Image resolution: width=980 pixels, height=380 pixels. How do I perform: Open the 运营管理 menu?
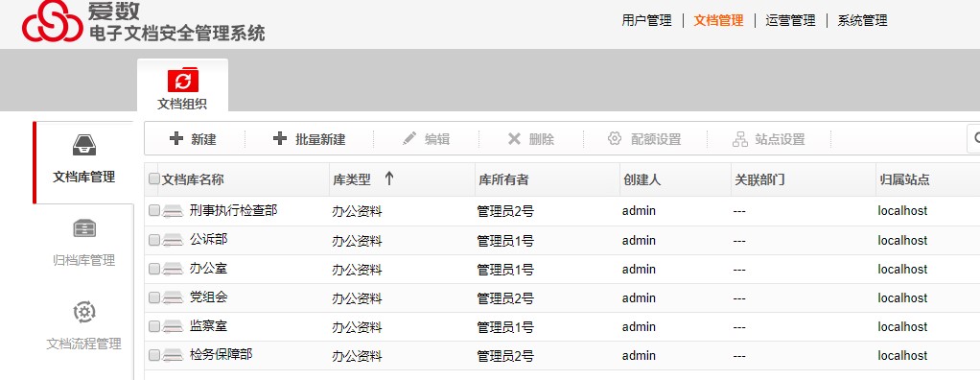pos(790,20)
